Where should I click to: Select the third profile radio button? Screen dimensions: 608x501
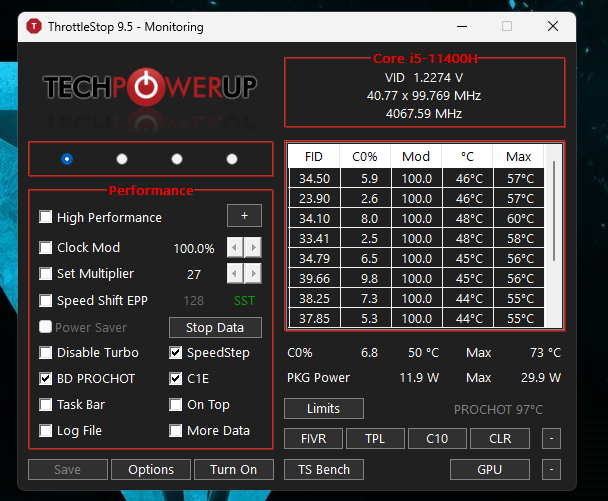177,159
